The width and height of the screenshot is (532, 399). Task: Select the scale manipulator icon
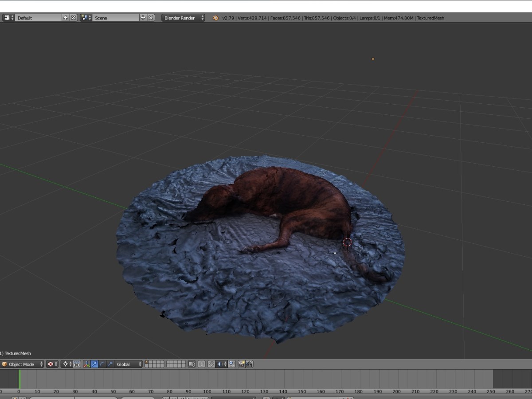pos(110,364)
